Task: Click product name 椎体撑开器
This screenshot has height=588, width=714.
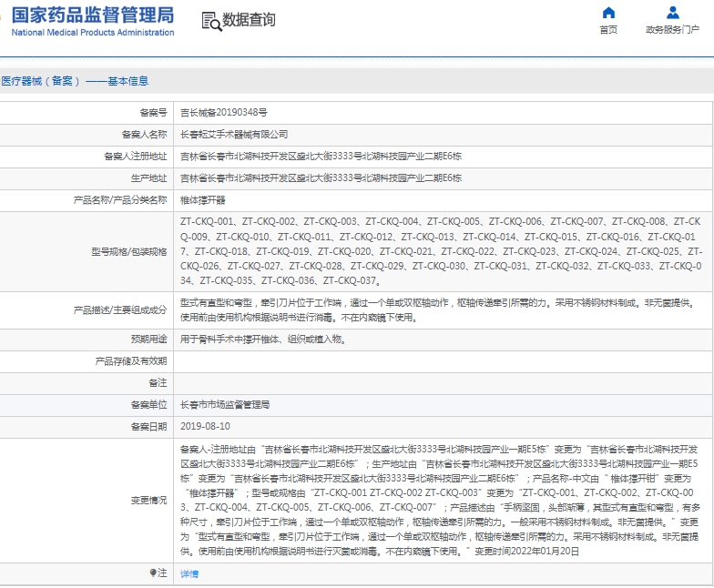Action: coord(202,200)
